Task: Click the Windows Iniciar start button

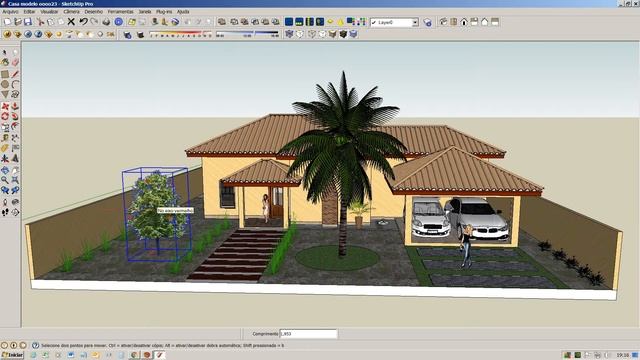Action: pyautogui.click(x=12, y=355)
